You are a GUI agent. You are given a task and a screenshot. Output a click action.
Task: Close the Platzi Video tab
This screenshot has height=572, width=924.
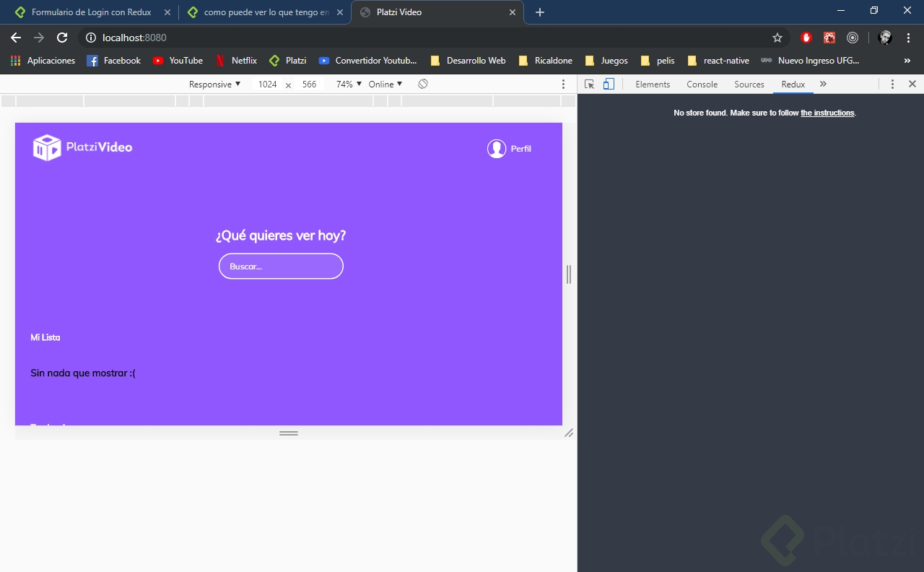[x=513, y=12]
